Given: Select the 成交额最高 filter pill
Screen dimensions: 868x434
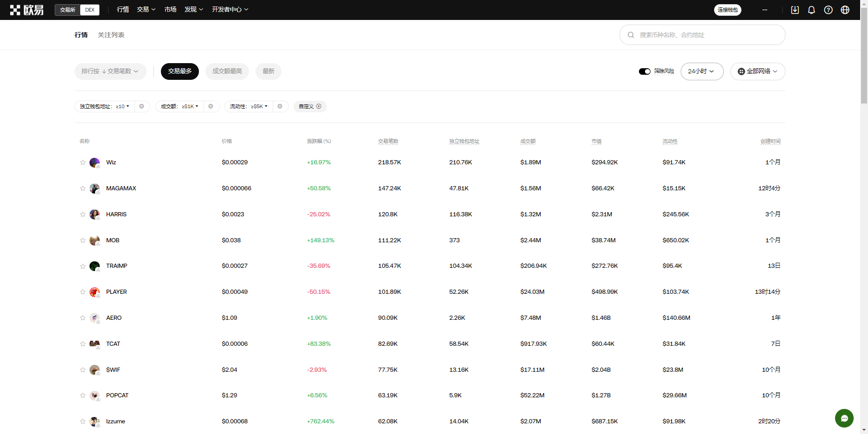Looking at the screenshot, I should point(227,71).
